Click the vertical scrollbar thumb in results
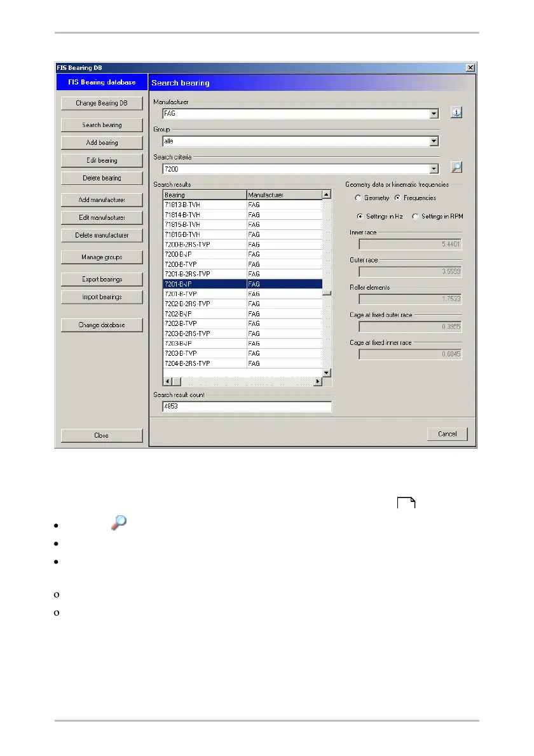 (x=327, y=293)
